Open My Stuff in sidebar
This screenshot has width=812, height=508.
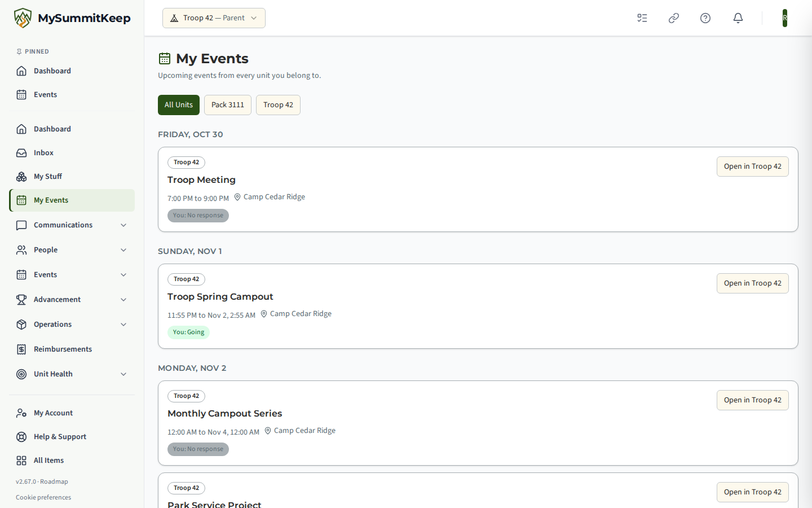coord(72,177)
